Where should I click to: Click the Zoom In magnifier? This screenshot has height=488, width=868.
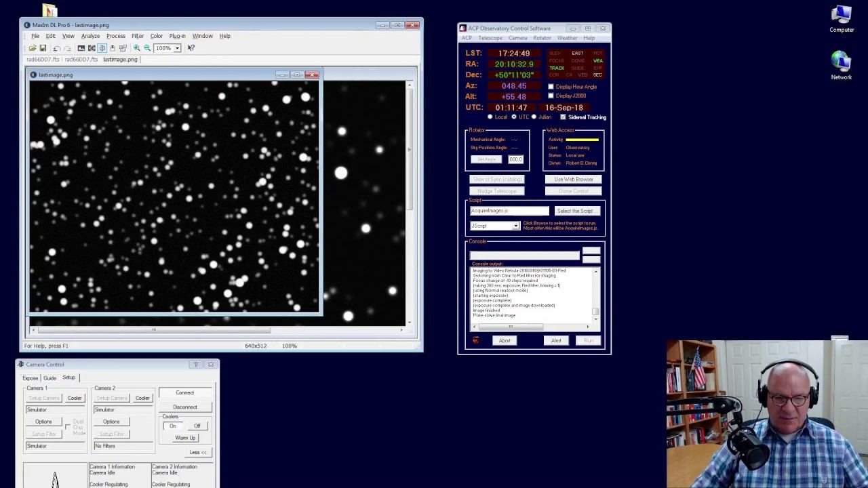[137, 48]
